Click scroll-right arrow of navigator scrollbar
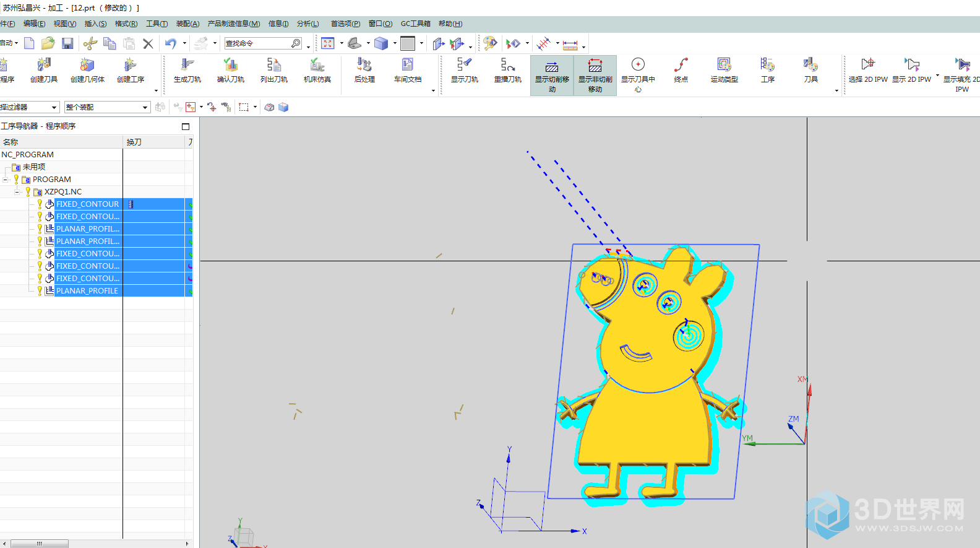 pos(187,544)
